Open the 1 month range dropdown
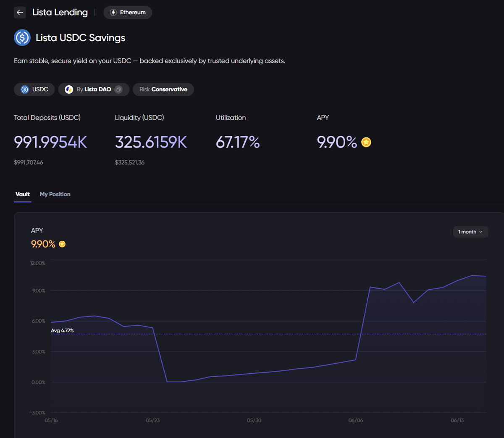 470,232
